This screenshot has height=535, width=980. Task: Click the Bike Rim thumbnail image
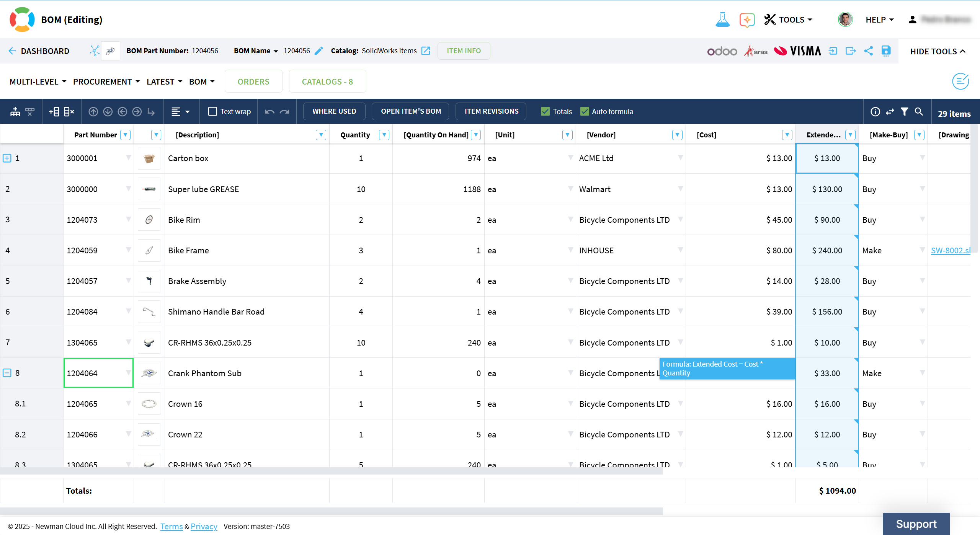pyautogui.click(x=149, y=220)
